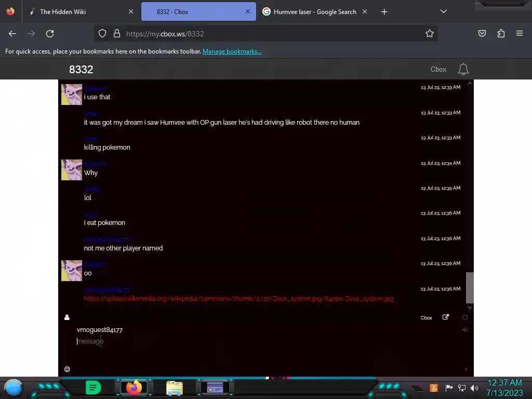This screenshot has width=532, height=399.
Task: Launch the green notes taskbar app
Action: (93, 388)
